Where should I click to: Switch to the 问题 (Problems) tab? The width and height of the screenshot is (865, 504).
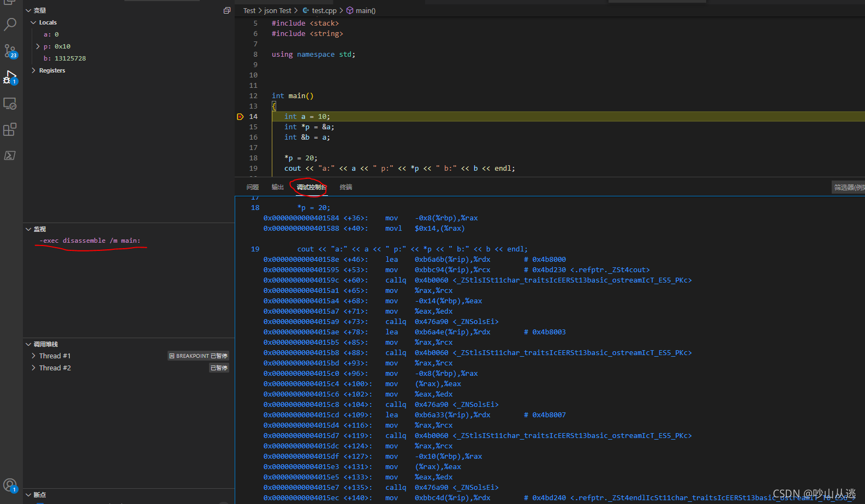[x=253, y=187]
